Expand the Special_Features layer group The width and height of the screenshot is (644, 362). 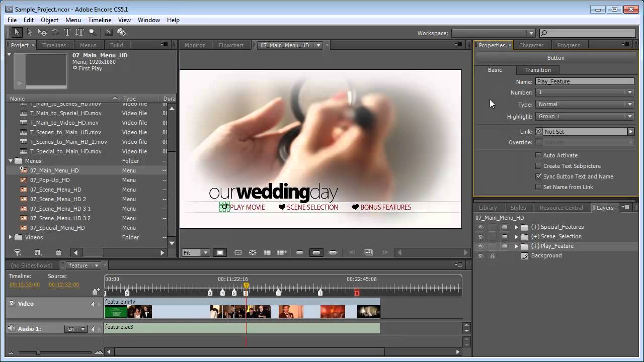516,227
